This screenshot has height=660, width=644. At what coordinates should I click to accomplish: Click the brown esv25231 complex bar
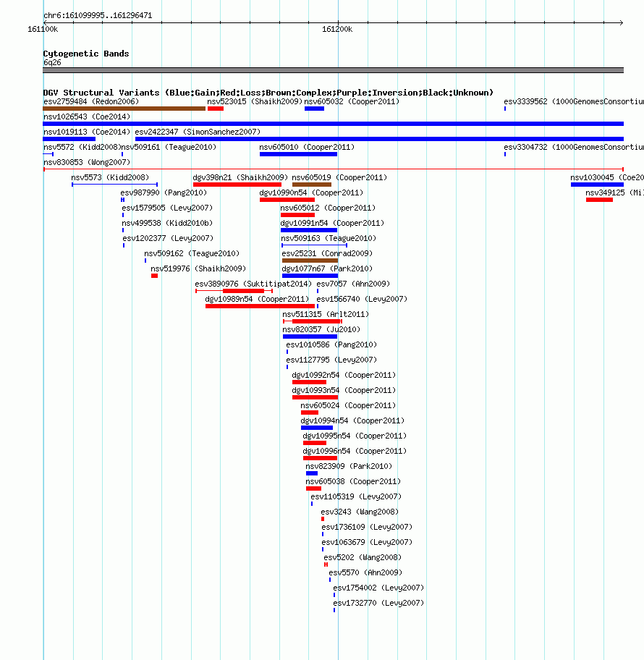point(310,260)
